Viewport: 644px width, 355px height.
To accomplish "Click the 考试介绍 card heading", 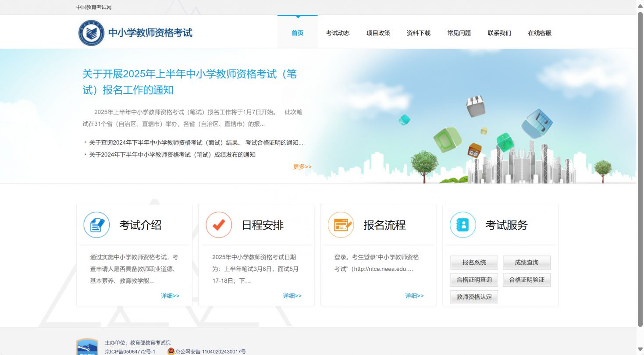I will pos(140,225).
